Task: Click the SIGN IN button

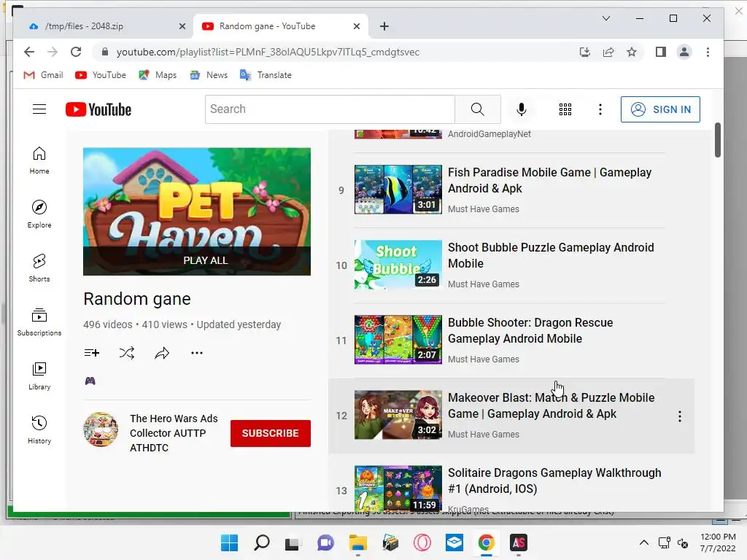Action: click(660, 109)
